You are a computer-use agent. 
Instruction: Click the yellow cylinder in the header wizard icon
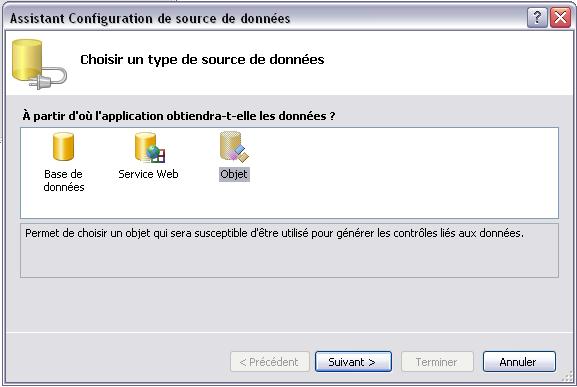coord(26,60)
